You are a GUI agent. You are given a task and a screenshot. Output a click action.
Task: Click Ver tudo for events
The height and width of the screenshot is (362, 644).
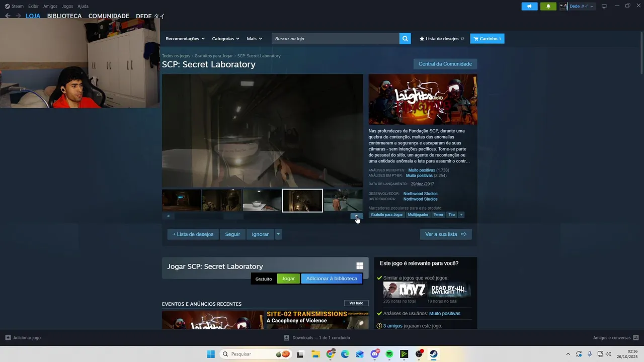[x=356, y=303]
